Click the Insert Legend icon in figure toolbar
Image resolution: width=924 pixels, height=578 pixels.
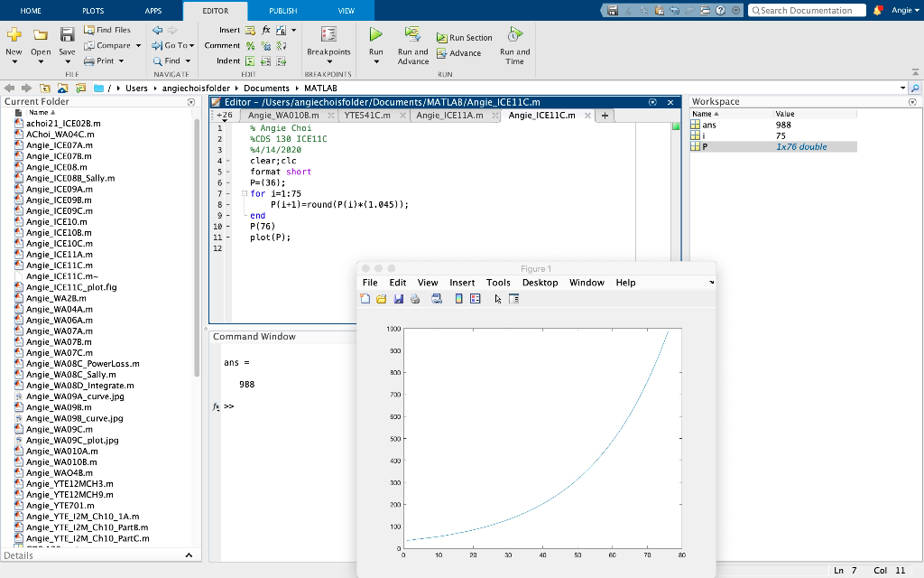point(476,299)
